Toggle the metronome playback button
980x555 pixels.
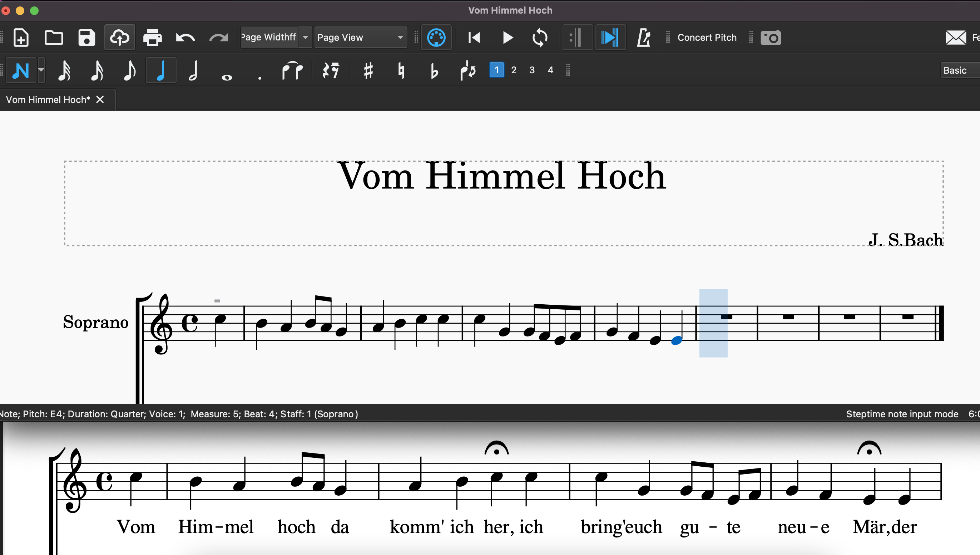[x=643, y=37]
